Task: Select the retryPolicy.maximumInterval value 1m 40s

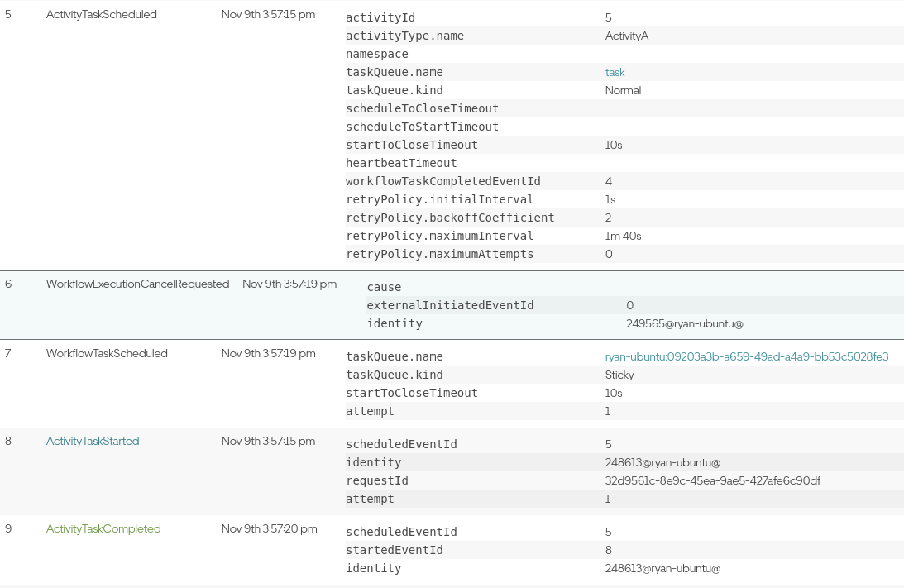Action: point(623,236)
